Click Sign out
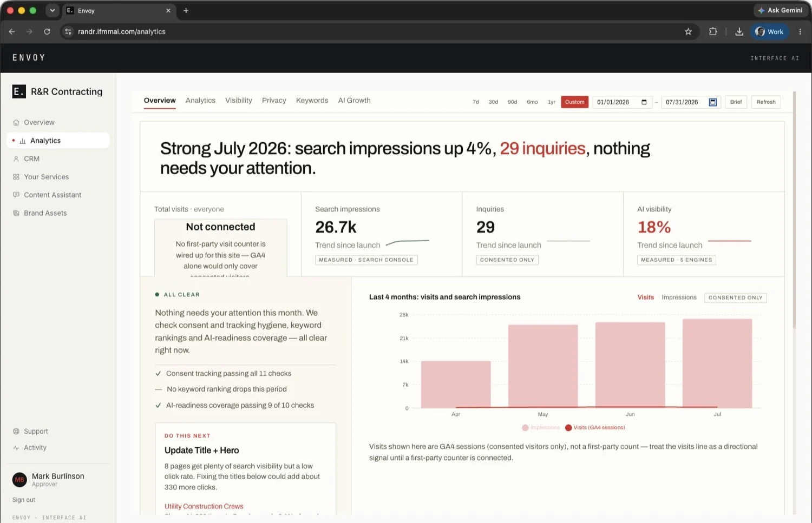This screenshot has width=812, height=523. (x=24, y=500)
